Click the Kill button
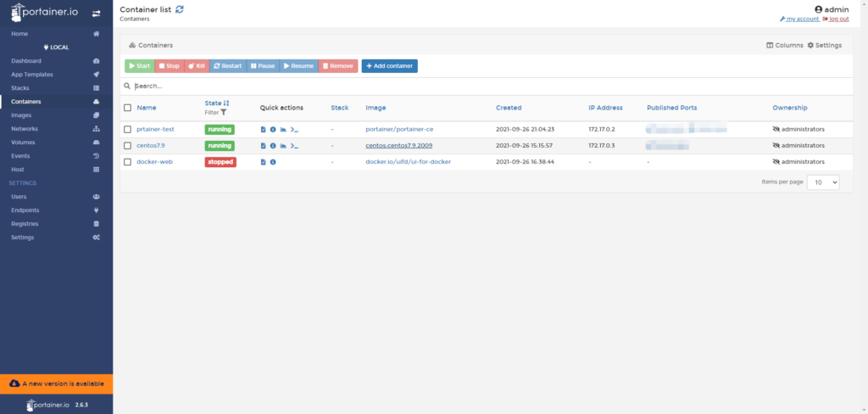Image resolution: width=868 pixels, height=414 pixels. [x=197, y=66]
